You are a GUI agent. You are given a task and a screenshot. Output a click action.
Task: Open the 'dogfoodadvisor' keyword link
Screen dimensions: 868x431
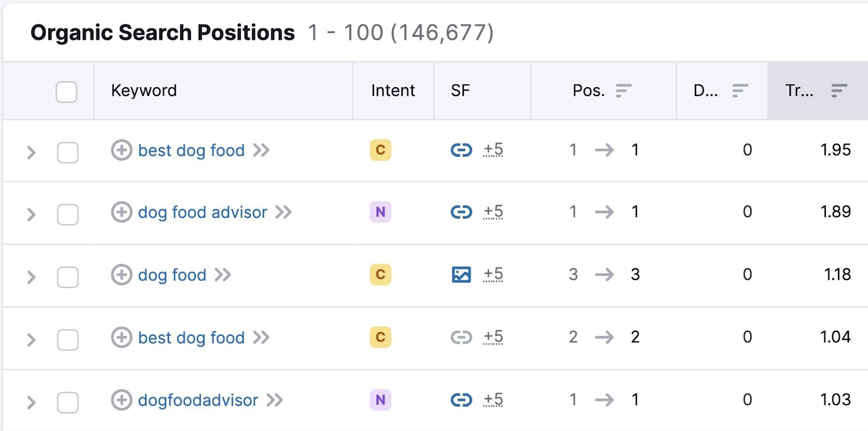[x=198, y=400]
